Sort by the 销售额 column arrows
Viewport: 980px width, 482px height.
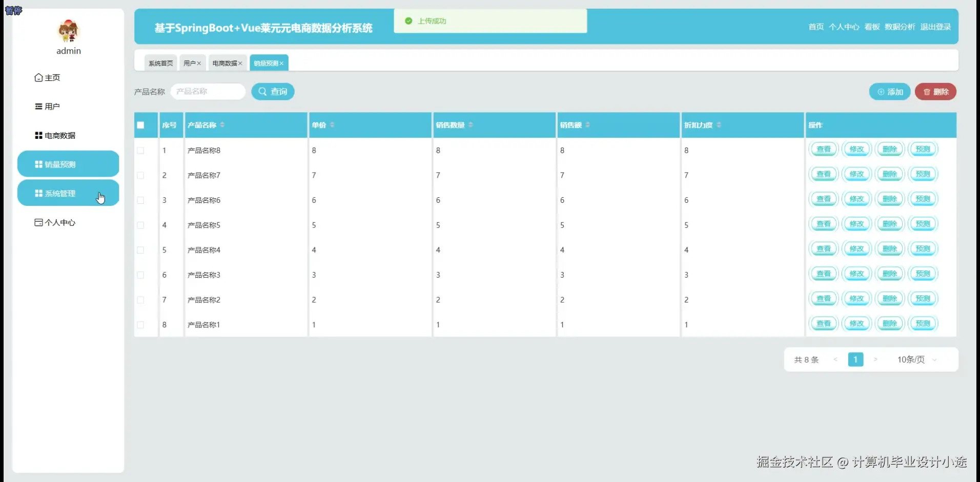(x=587, y=125)
